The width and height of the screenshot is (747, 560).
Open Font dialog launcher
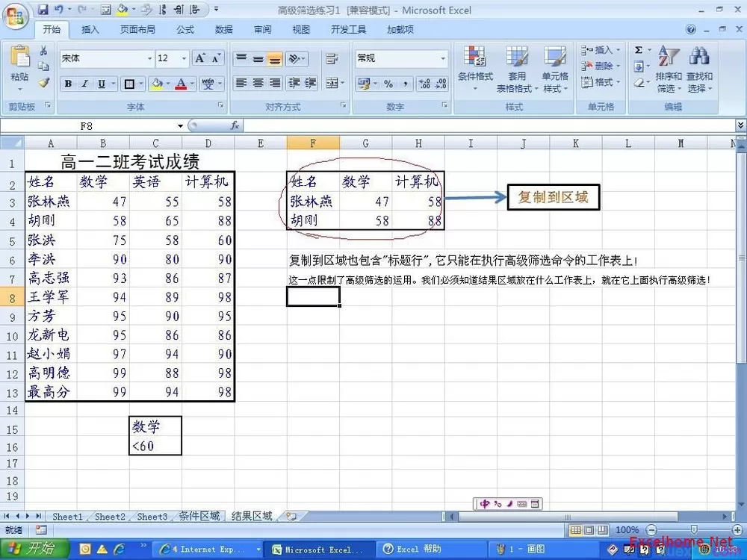(x=220, y=105)
